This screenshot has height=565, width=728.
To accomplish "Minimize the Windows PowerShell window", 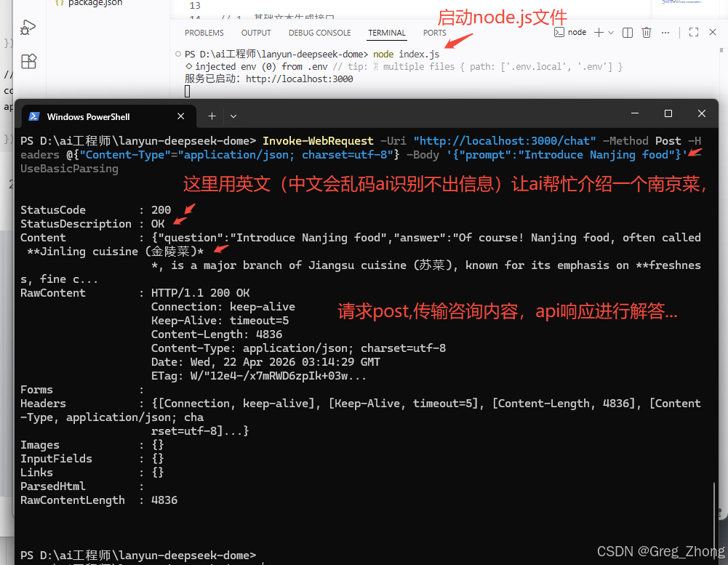I will point(635,113).
